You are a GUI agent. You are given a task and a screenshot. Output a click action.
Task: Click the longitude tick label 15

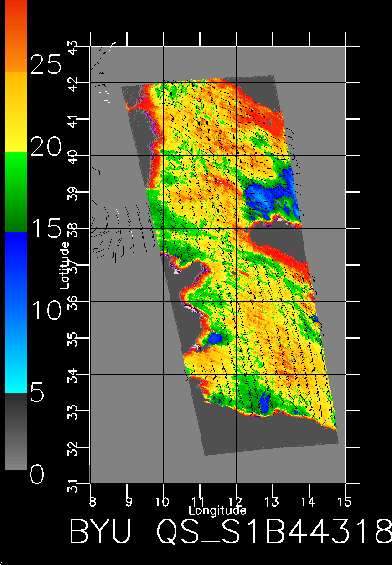(345, 502)
